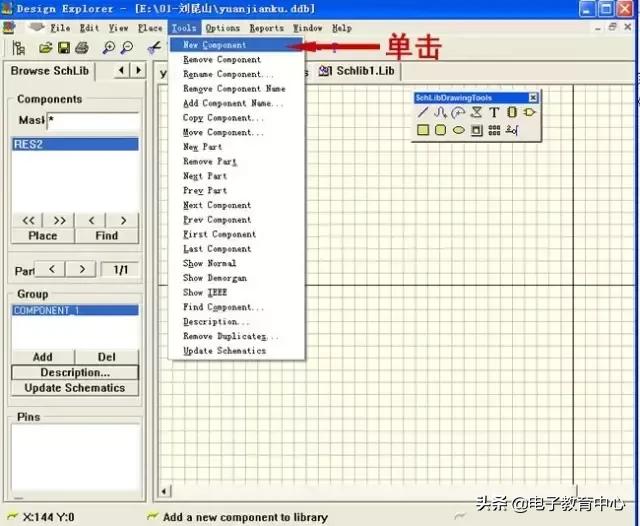This screenshot has width=640, height=526.
Task: Click the << first component button
Action: tap(28, 221)
